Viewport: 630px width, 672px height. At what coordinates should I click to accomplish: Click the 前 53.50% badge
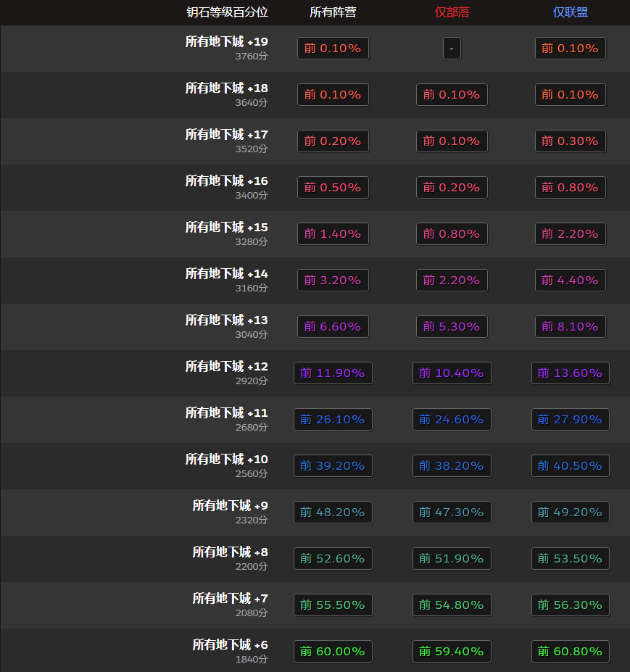(x=571, y=558)
